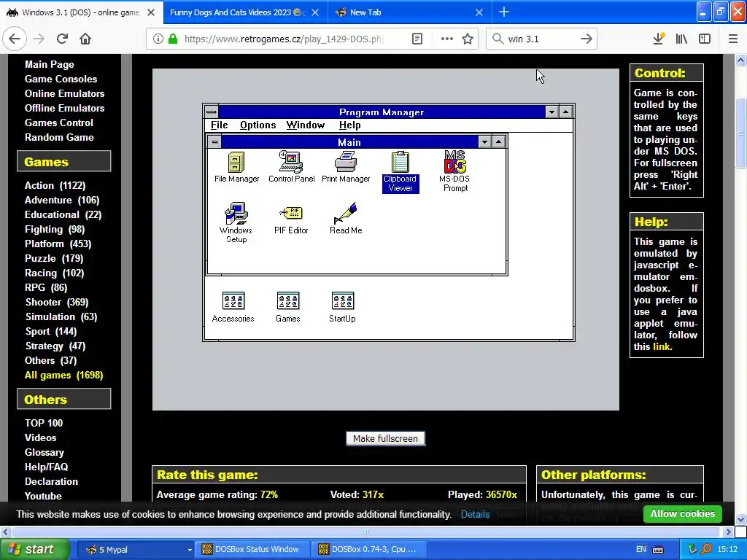747x560 pixels.
Task: Click the search box containing win 3.1
Action: (542, 39)
